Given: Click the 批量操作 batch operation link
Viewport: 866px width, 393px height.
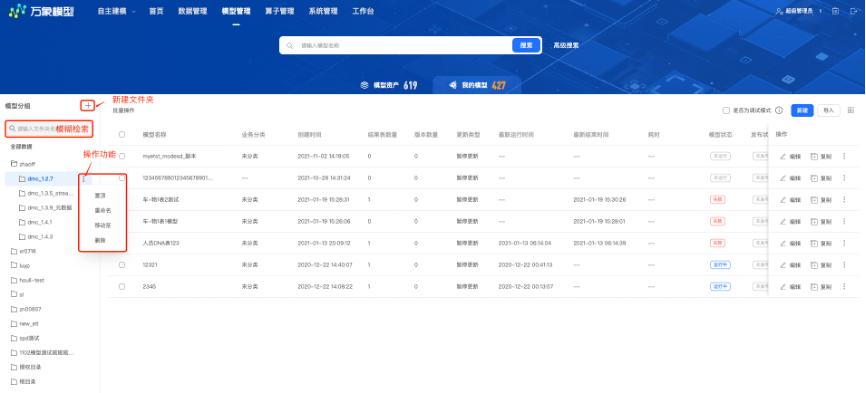Looking at the screenshot, I should point(124,111).
